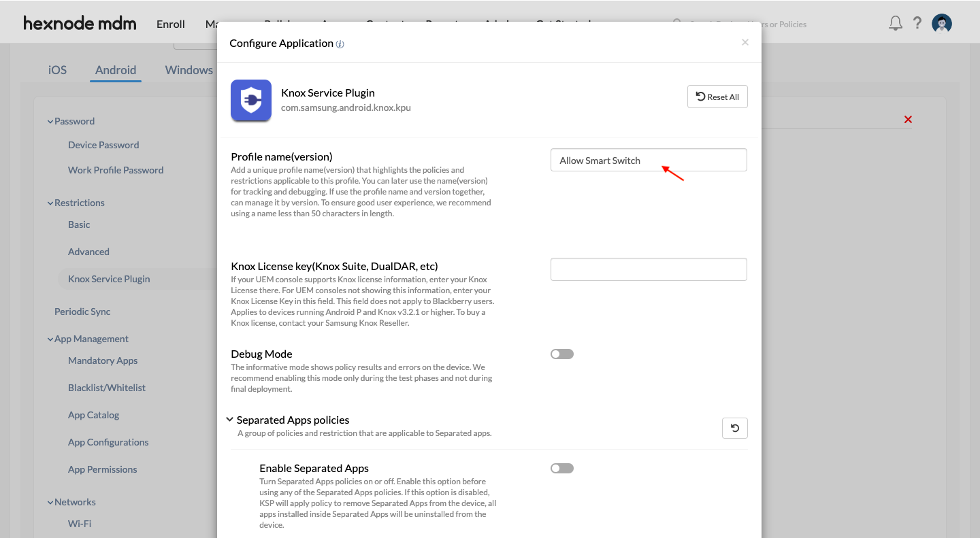Screen dimensions: 980x538
Task: Select Advanced restrictions
Action: (x=88, y=252)
